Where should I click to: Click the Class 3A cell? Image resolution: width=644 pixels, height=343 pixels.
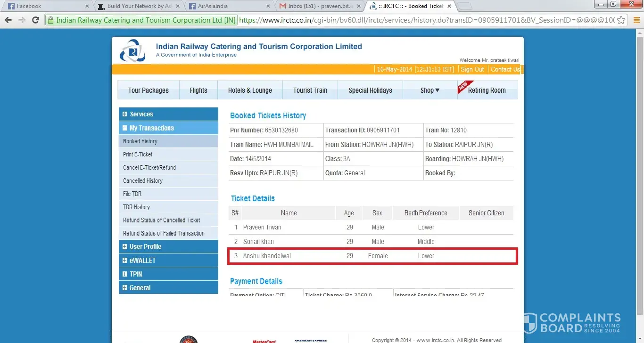[373, 159]
